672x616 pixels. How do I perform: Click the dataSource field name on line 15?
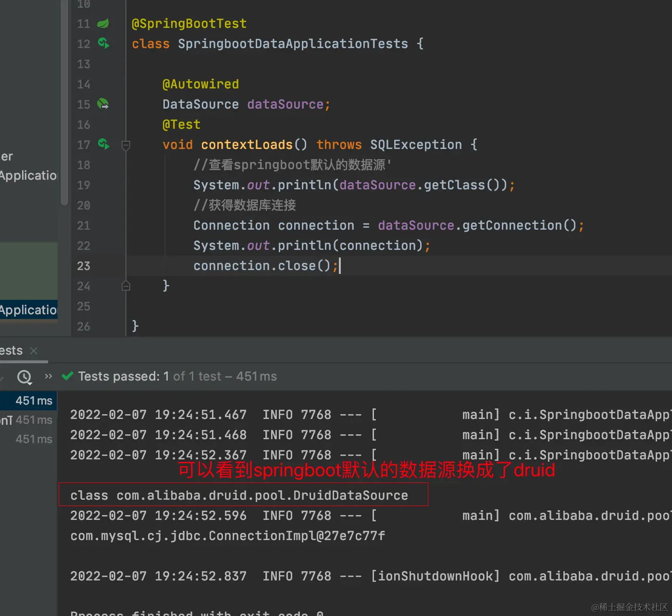pyautogui.click(x=285, y=104)
